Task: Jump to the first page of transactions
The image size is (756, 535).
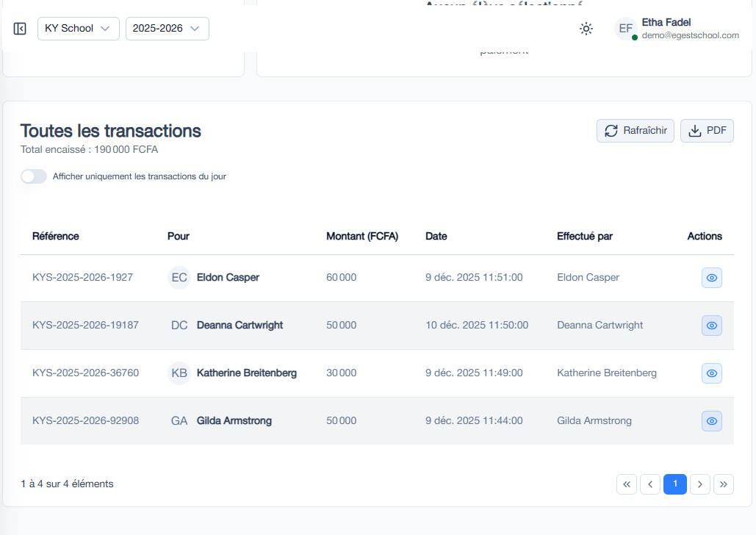Action: click(x=626, y=484)
